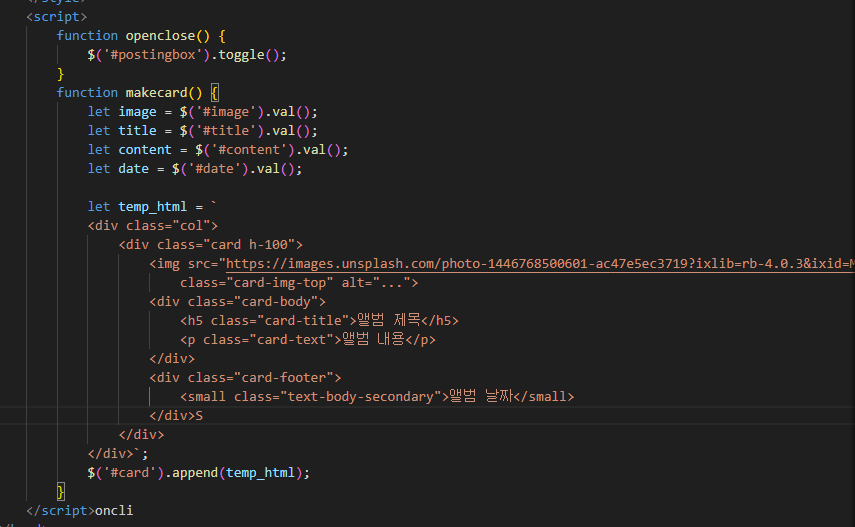Click the <div class="card-footer"> line
This screenshot has height=527, width=855.
pos(245,378)
